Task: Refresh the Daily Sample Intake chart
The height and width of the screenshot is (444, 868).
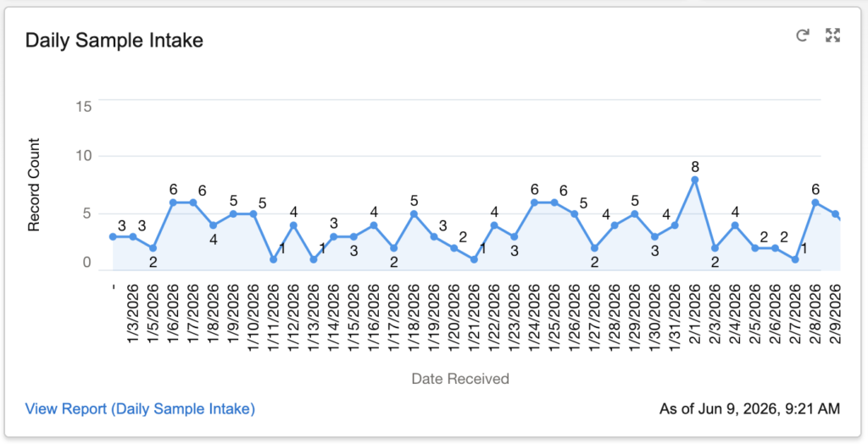Action: 802,36
